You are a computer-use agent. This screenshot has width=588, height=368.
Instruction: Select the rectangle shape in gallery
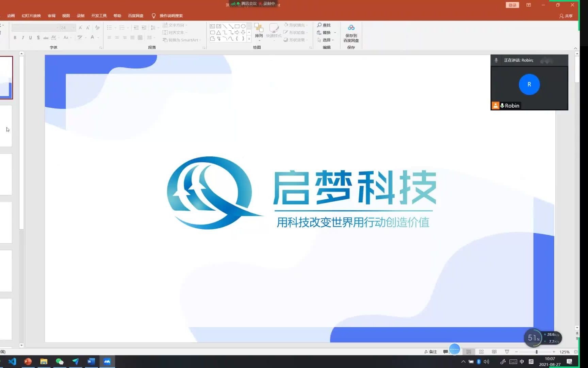tap(237, 26)
